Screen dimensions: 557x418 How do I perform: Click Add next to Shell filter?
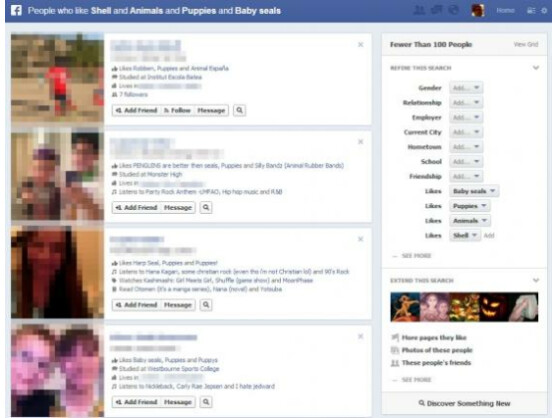tap(489, 235)
